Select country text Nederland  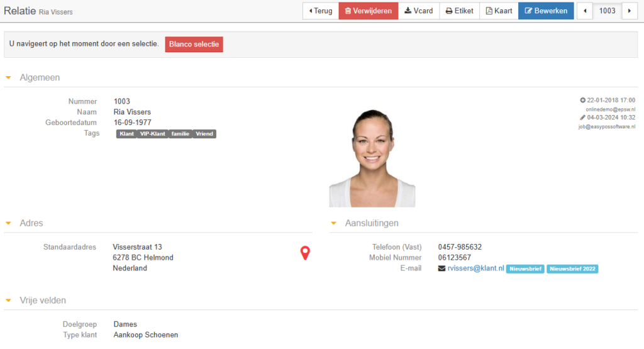(x=130, y=269)
